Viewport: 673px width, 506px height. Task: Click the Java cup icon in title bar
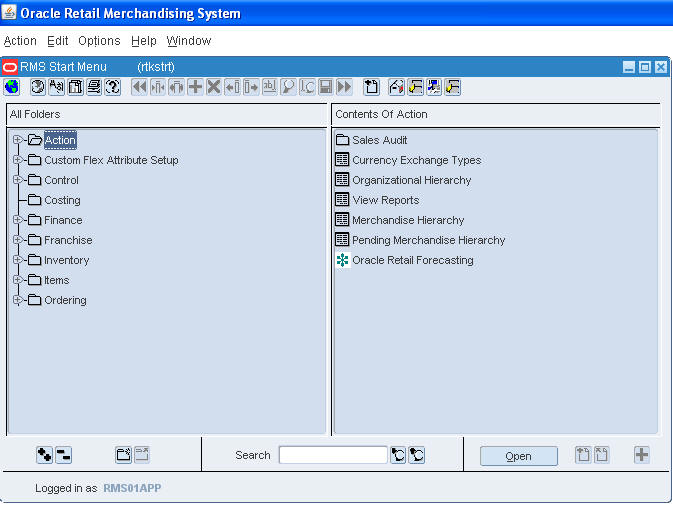click(x=9, y=12)
